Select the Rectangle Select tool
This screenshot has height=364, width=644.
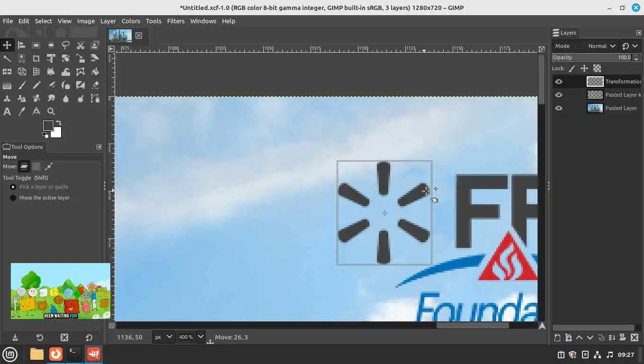36,45
